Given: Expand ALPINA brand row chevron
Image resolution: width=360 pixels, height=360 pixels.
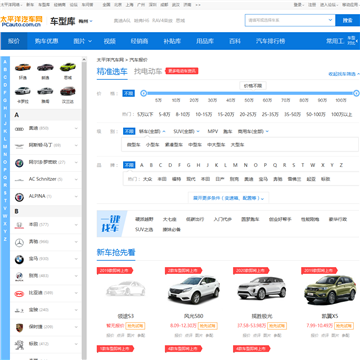Looking at the screenshot, I should [76, 197].
